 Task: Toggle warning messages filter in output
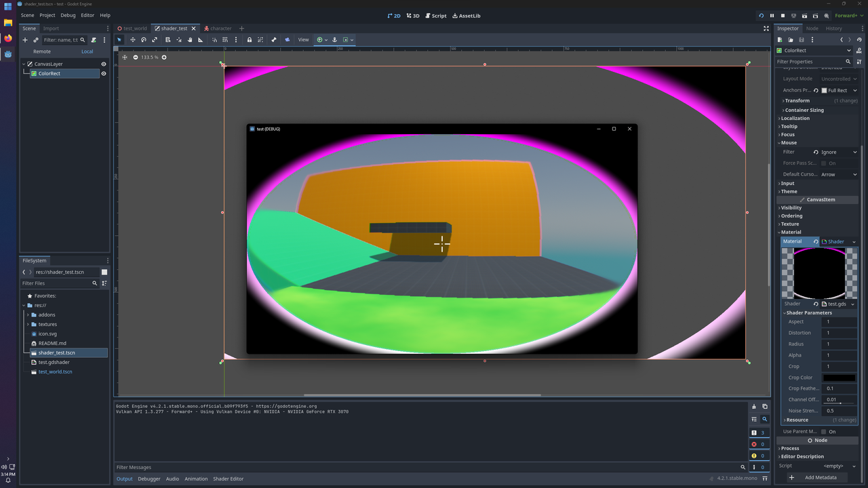[759, 455]
